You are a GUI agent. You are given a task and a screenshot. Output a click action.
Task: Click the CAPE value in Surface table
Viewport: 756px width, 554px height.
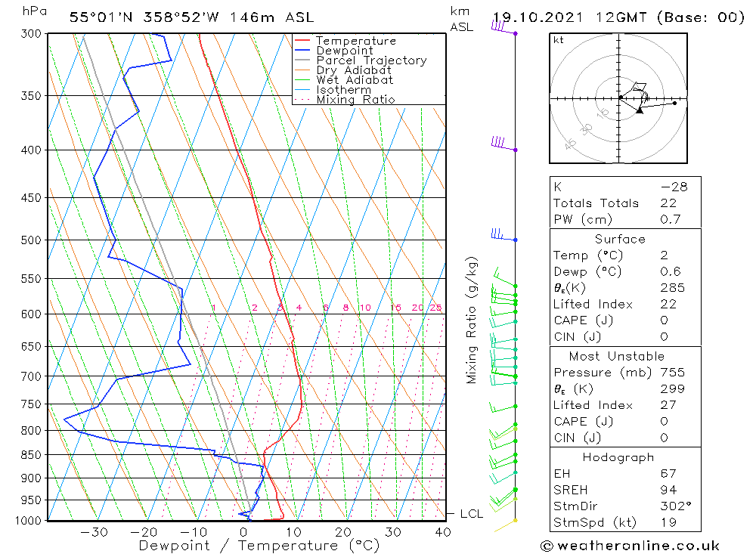[x=664, y=320]
